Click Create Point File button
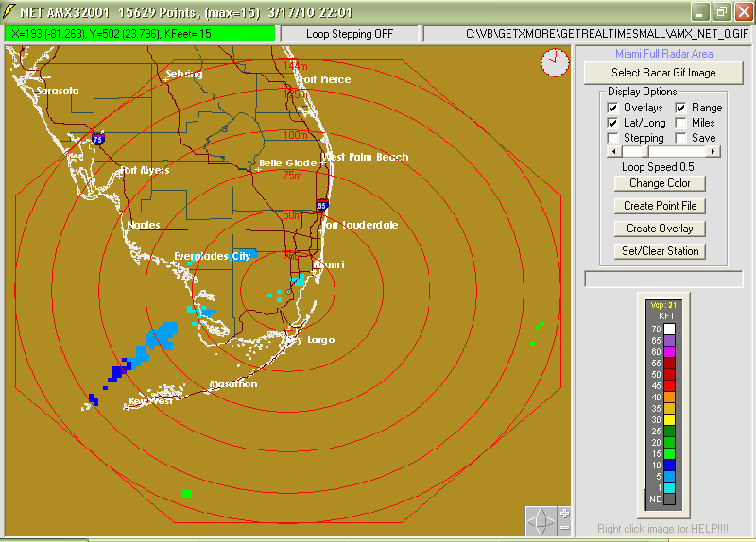 [660, 206]
